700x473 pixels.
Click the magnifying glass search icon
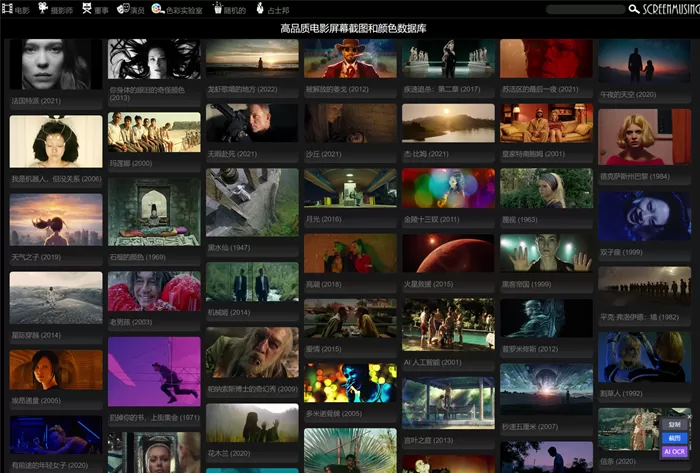(634, 9)
